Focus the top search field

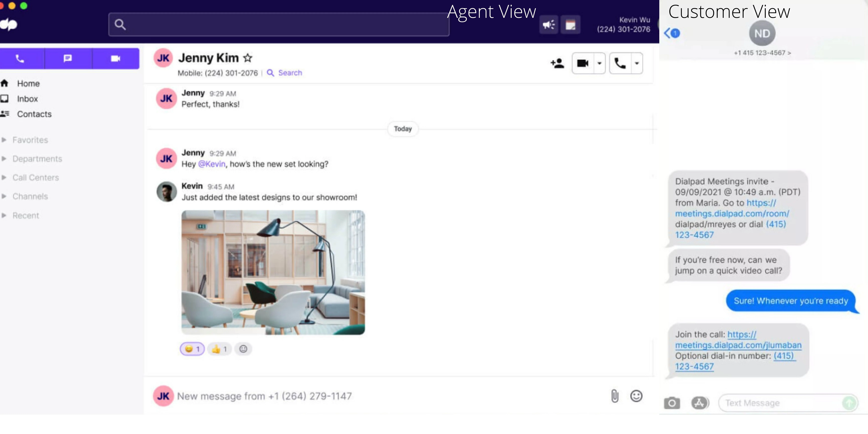tap(279, 25)
